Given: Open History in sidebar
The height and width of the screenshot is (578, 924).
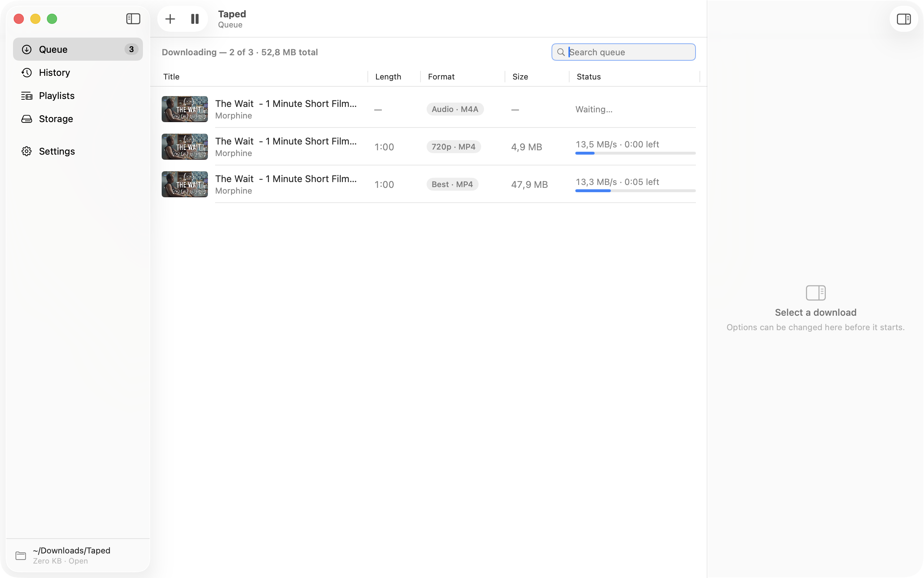Looking at the screenshot, I should pos(78,73).
